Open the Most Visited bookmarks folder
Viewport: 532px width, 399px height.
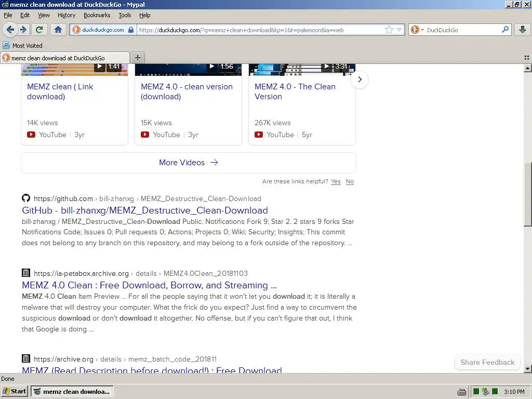pyautogui.click(x=22, y=46)
